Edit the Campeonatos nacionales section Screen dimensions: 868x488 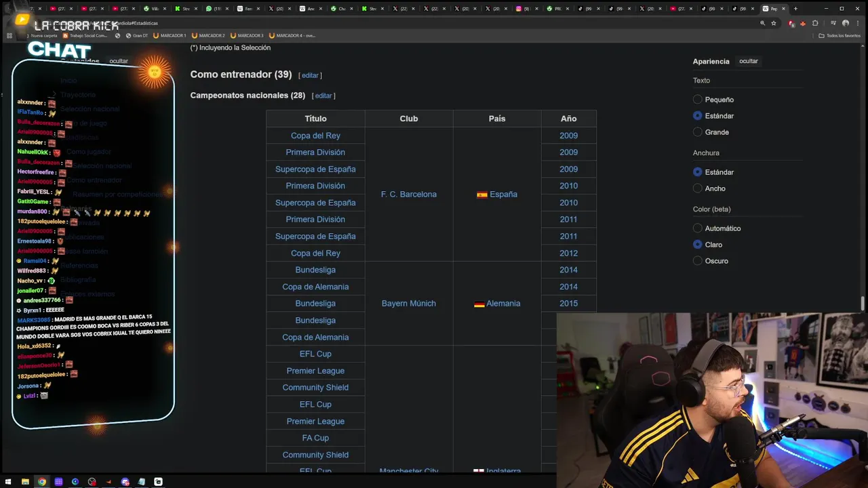click(x=323, y=96)
